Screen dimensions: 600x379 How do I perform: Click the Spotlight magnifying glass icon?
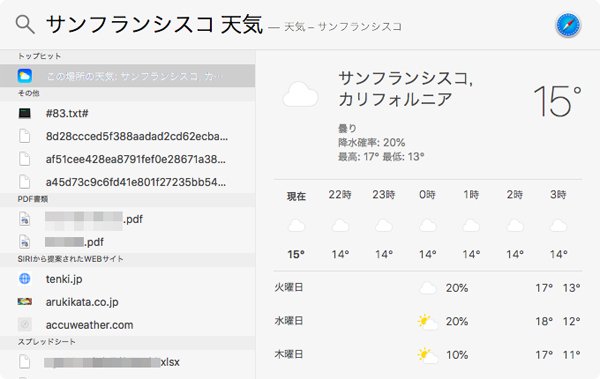click(25, 25)
